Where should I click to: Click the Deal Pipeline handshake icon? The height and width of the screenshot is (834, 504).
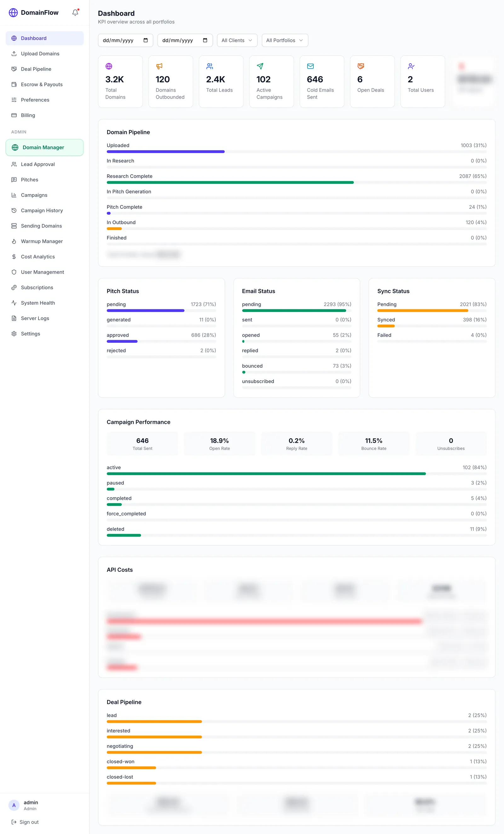14,69
